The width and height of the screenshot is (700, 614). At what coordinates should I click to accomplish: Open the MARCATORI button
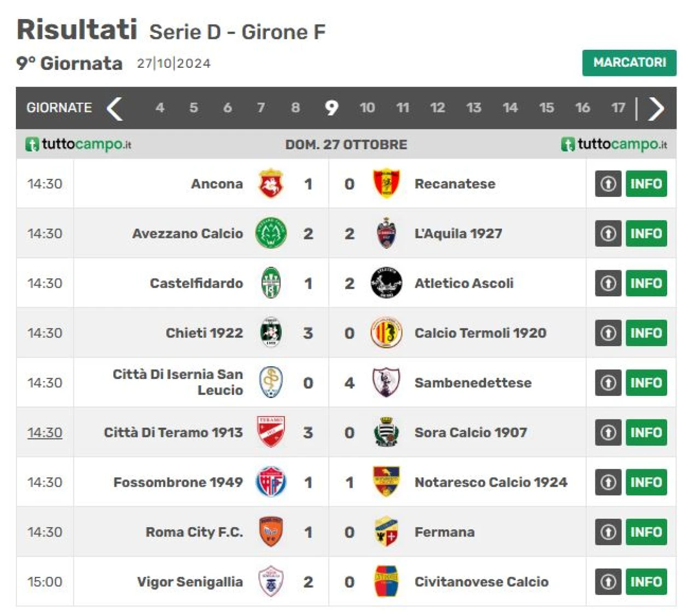[x=629, y=63]
